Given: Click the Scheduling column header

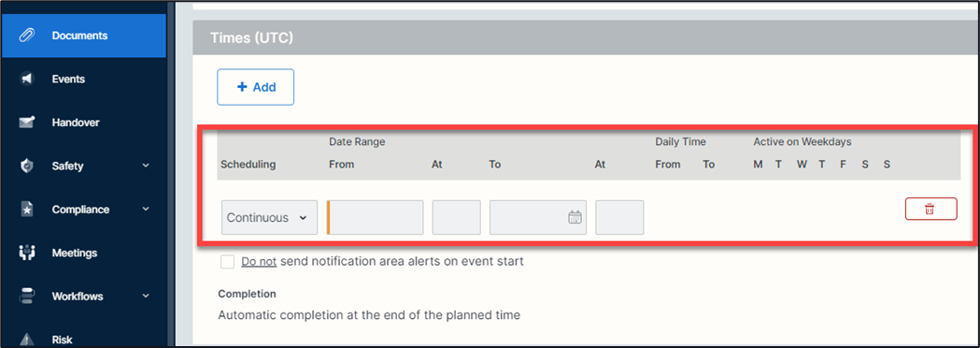Looking at the screenshot, I should [249, 165].
